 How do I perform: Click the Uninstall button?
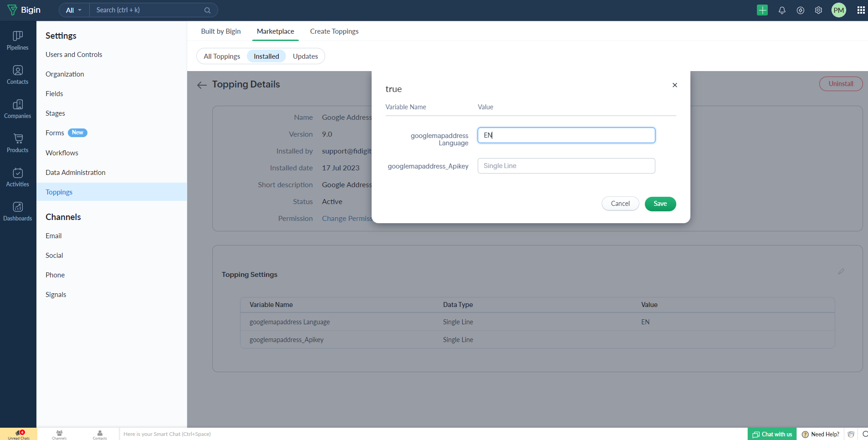(841, 84)
